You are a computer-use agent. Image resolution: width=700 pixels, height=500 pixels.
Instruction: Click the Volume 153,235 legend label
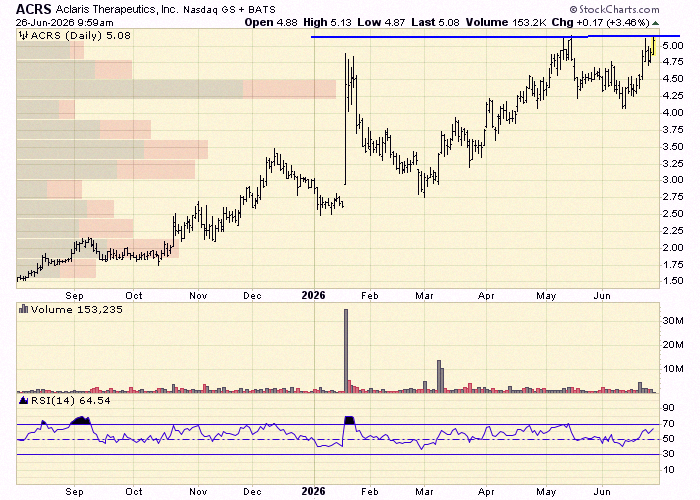tap(76, 309)
